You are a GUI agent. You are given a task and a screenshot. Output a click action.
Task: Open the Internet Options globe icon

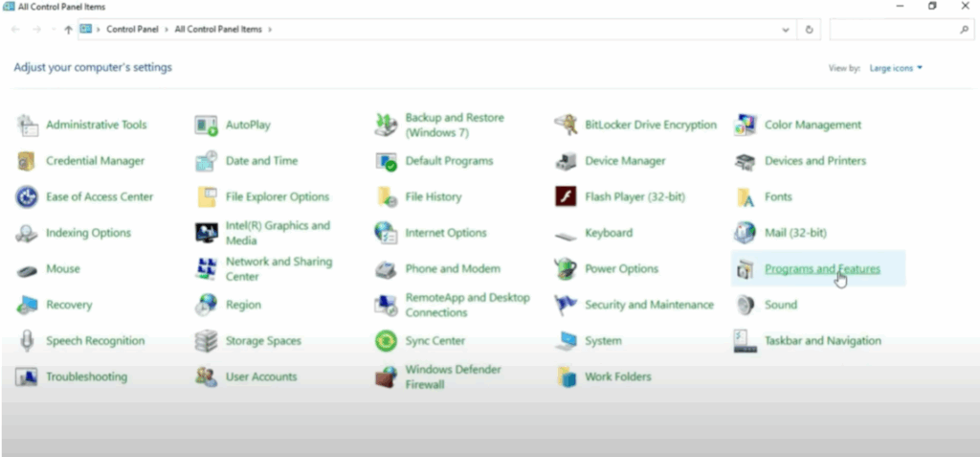click(x=386, y=233)
